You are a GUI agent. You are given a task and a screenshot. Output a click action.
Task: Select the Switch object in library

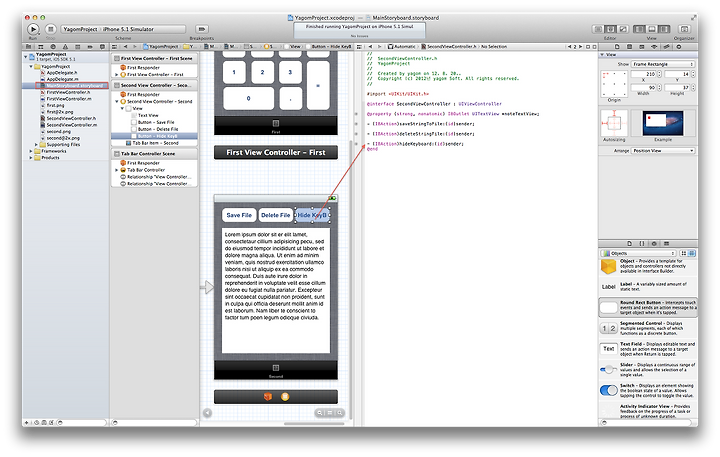click(x=648, y=390)
